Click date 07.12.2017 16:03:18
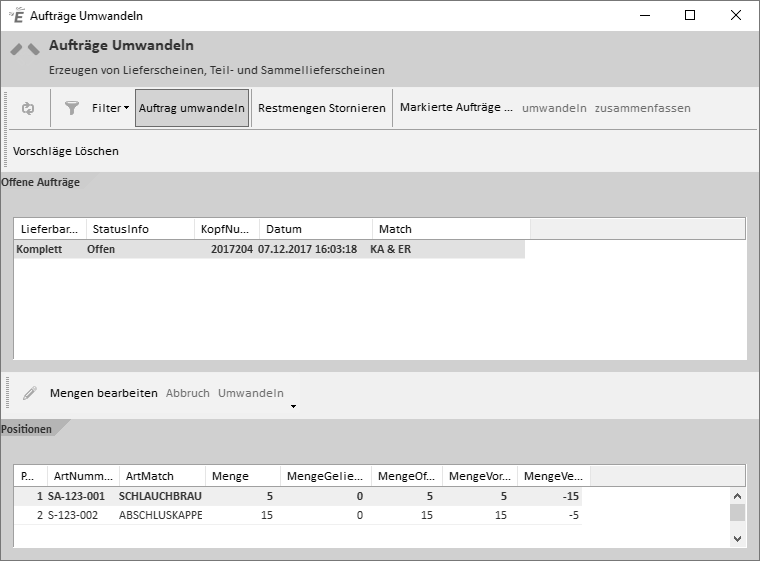 (x=307, y=249)
